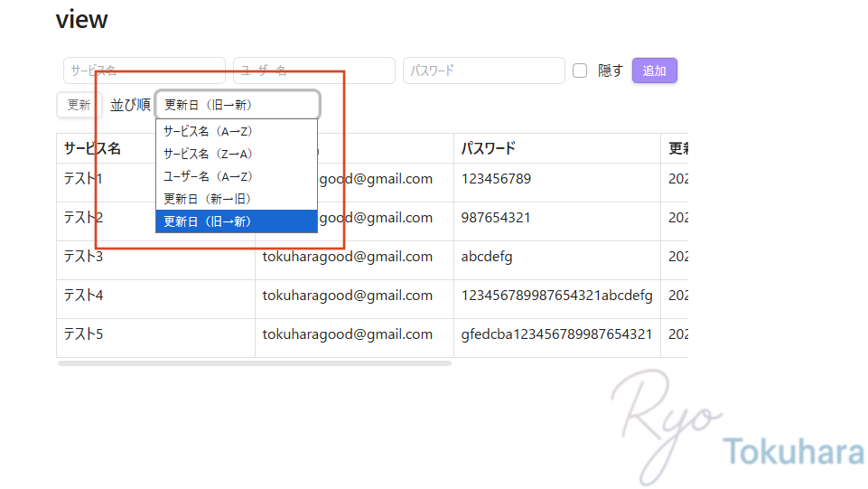This screenshot has width=868, height=489.
Task: Click the テスト5 row service name
Action: 83,334
